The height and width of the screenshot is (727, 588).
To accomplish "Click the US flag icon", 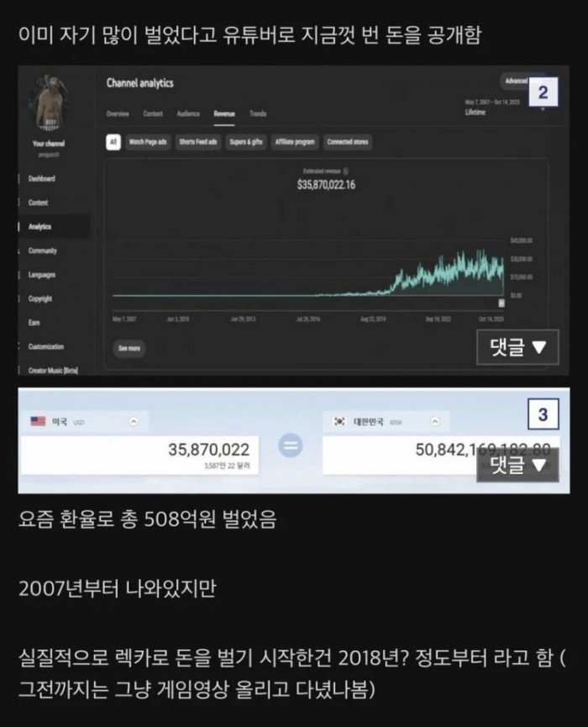I will [38, 421].
